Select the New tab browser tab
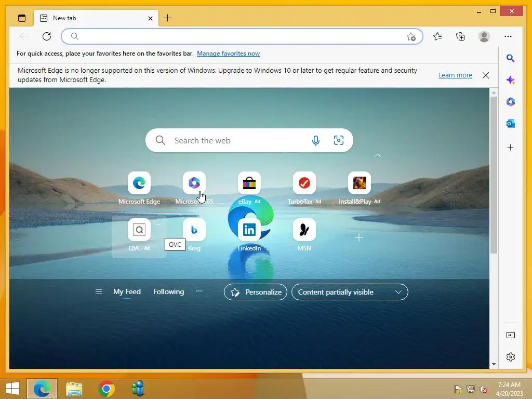532x399 pixels. pyautogui.click(x=96, y=18)
